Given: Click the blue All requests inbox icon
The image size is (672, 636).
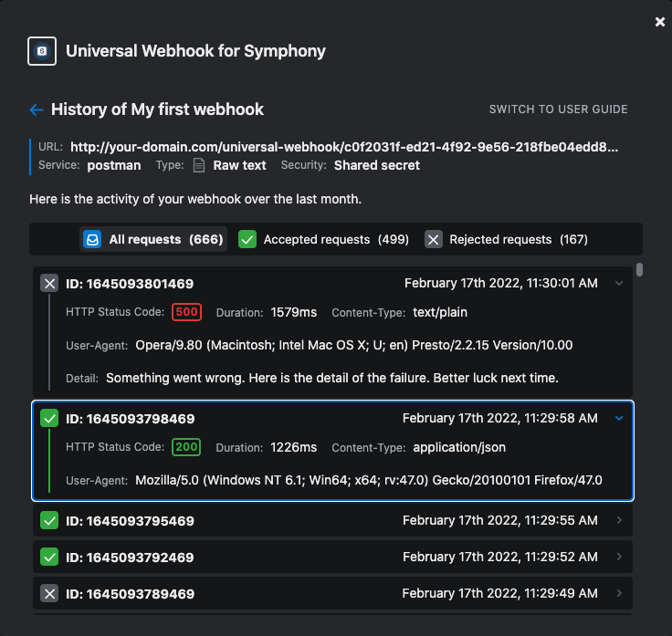Looking at the screenshot, I should click(x=92, y=239).
